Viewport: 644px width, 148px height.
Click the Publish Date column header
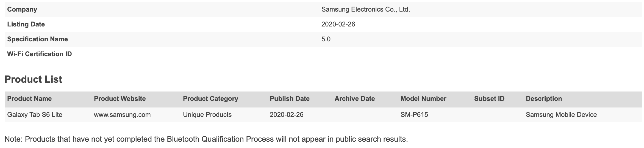pyautogui.click(x=290, y=99)
